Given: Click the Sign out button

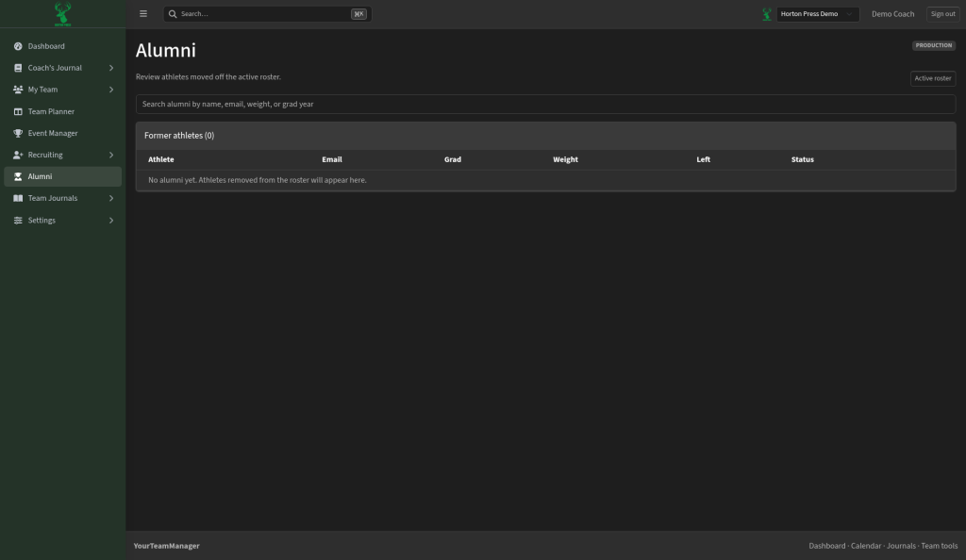Looking at the screenshot, I should pyautogui.click(x=942, y=13).
